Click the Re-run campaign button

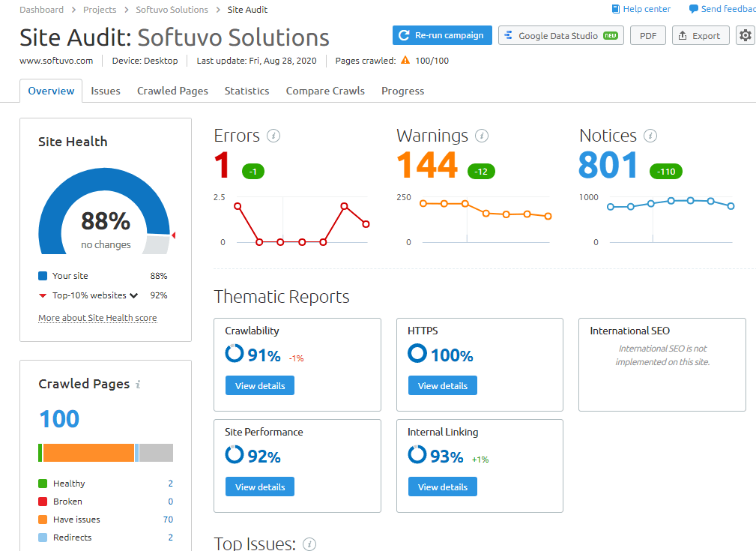pos(442,35)
